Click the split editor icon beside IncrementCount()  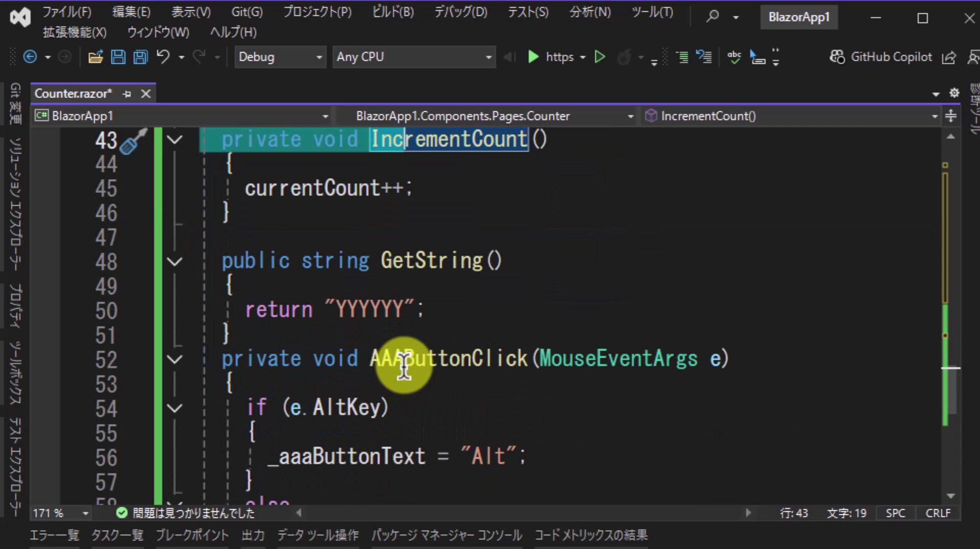tap(950, 116)
